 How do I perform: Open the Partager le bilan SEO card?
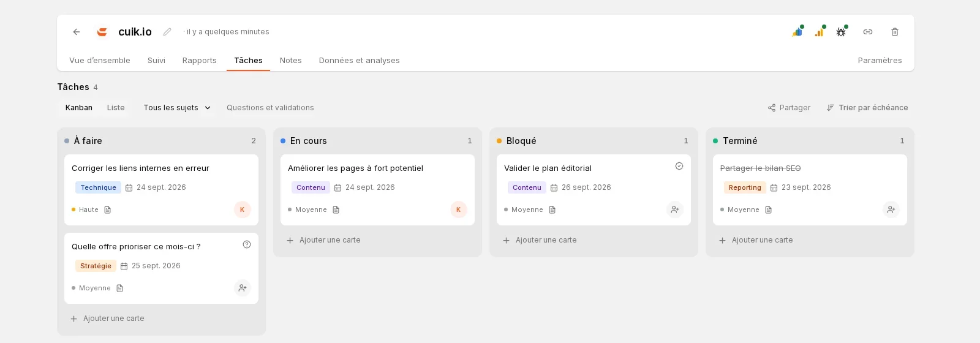pos(810,190)
